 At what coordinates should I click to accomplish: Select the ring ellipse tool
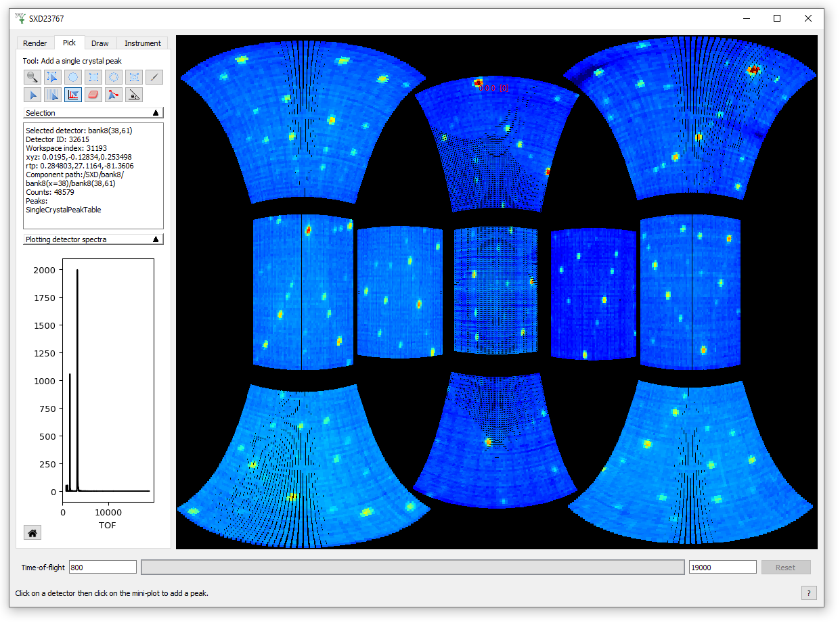[x=114, y=77]
